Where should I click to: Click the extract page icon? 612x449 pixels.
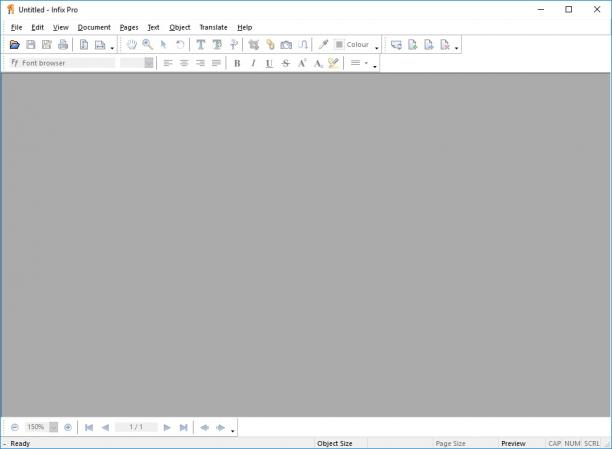click(x=429, y=45)
